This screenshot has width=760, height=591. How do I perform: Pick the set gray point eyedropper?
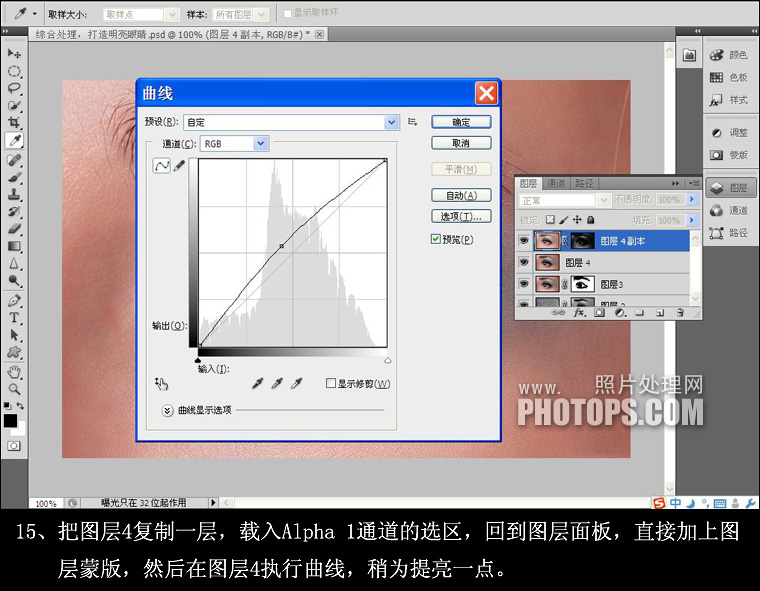tap(277, 383)
